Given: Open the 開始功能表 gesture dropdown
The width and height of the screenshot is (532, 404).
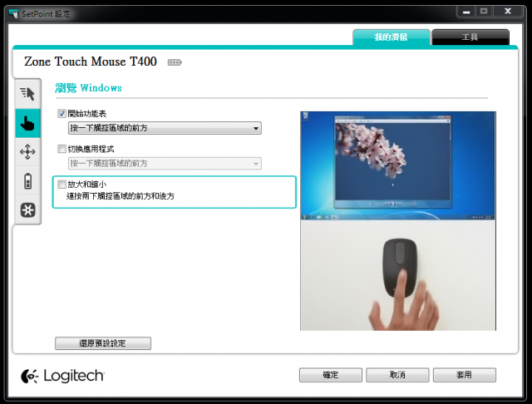Looking at the screenshot, I should (x=165, y=128).
